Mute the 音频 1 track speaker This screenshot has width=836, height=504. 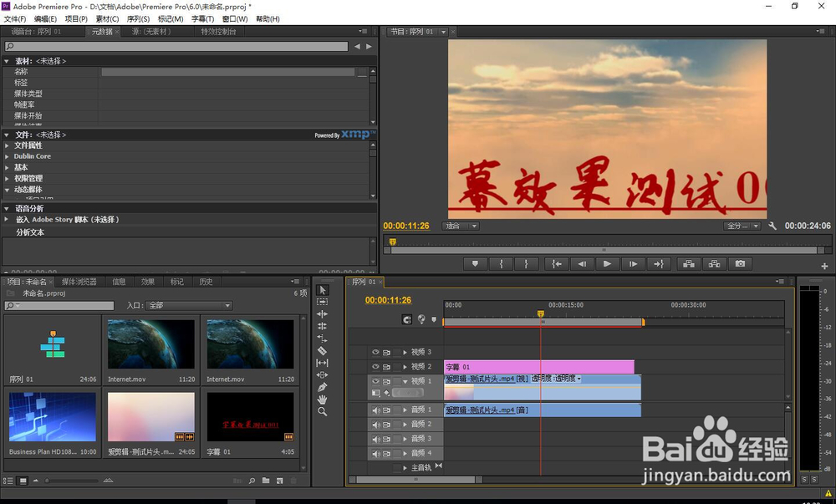[x=376, y=410]
